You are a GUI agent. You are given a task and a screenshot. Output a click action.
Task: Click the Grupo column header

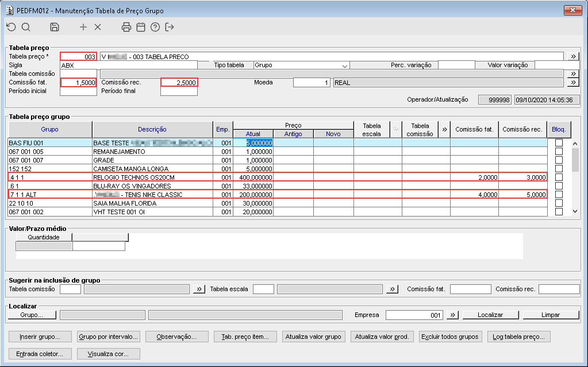49,129
